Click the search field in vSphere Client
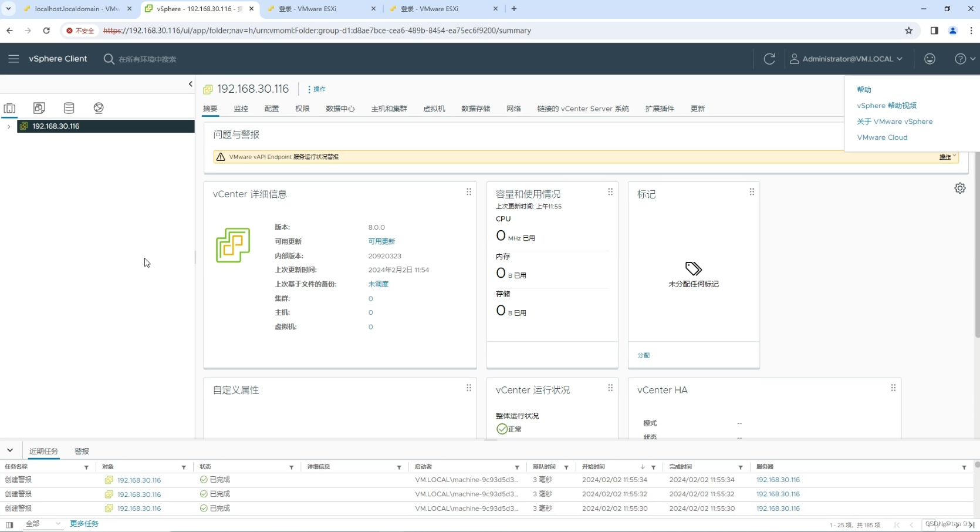 coord(147,59)
